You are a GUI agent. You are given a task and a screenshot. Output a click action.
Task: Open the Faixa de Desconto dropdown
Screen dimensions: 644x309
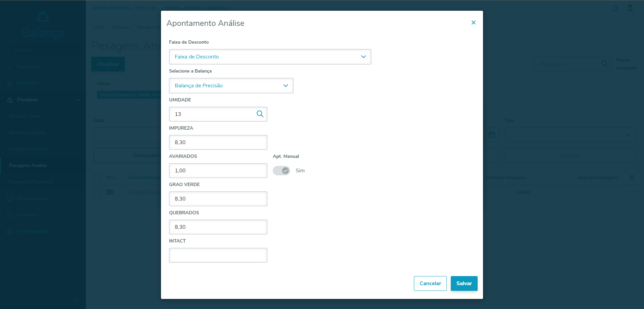(x=270, y=57)
